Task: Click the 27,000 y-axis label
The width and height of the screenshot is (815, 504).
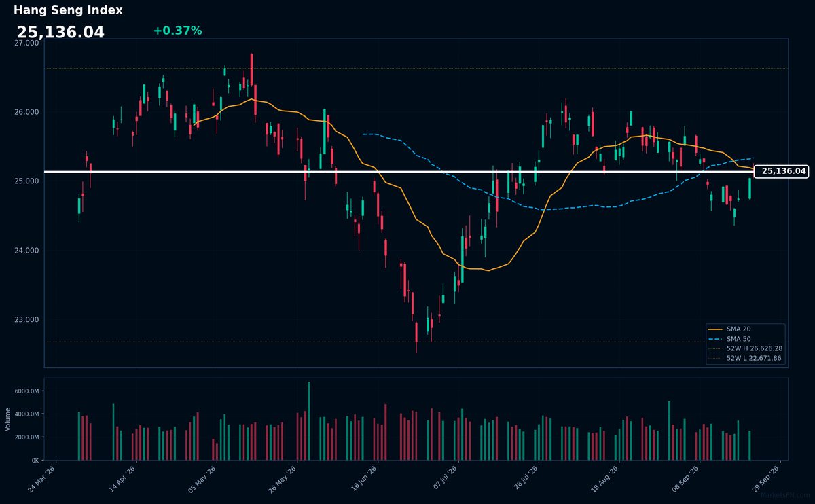Action: click(x=27, y=43)
